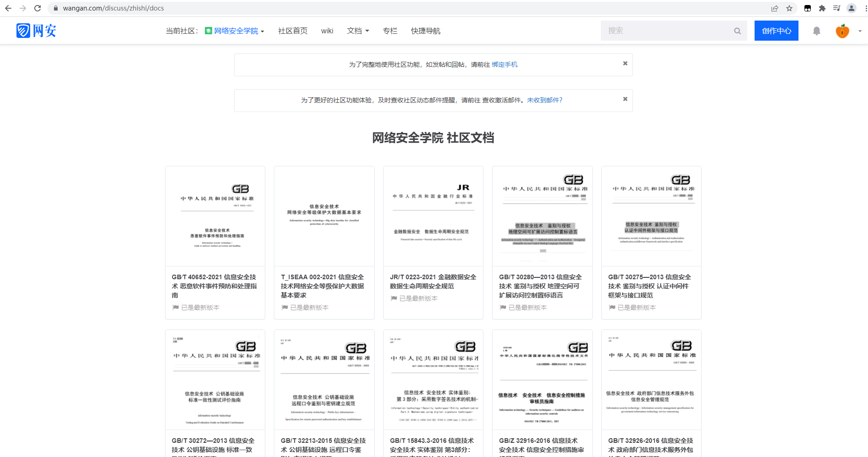
Task: Open GB/T 30280—2013 cover thumbnail
Action: 542,216
